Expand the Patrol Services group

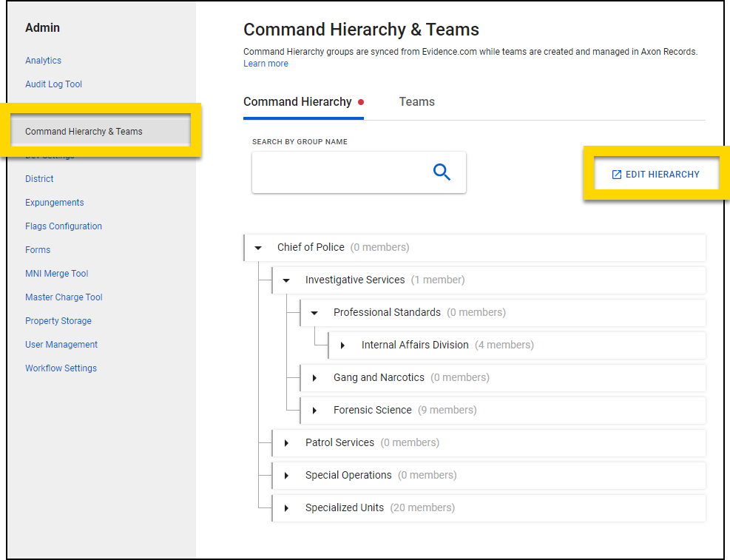point(286,442)
